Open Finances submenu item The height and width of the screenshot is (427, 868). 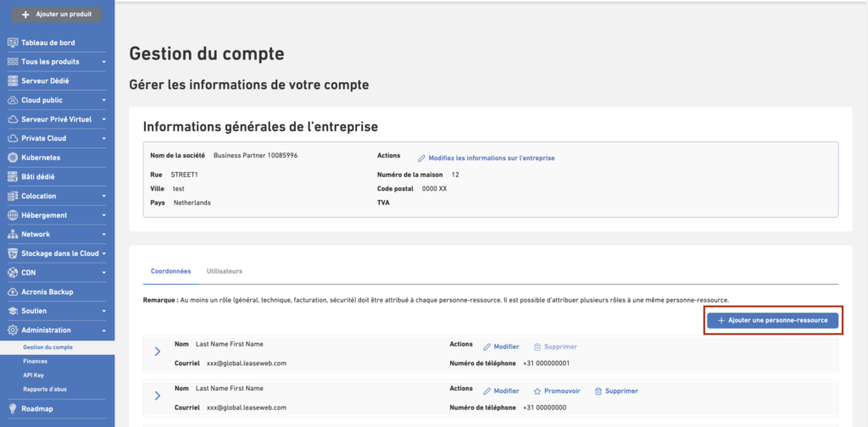(36, 361)
